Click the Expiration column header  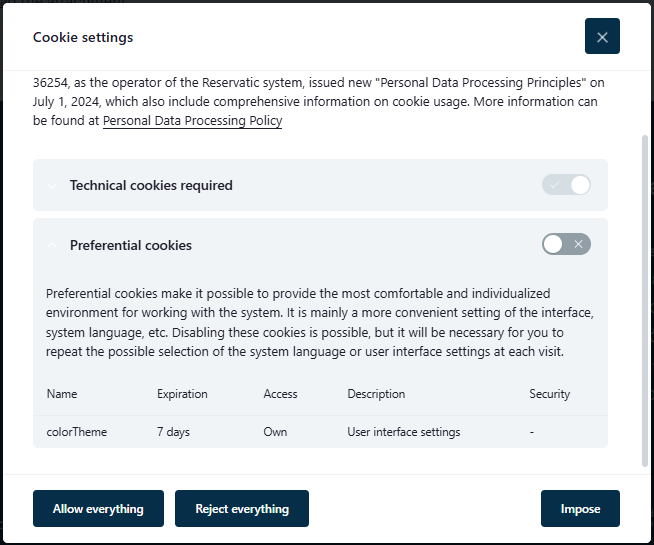[182, 394]
